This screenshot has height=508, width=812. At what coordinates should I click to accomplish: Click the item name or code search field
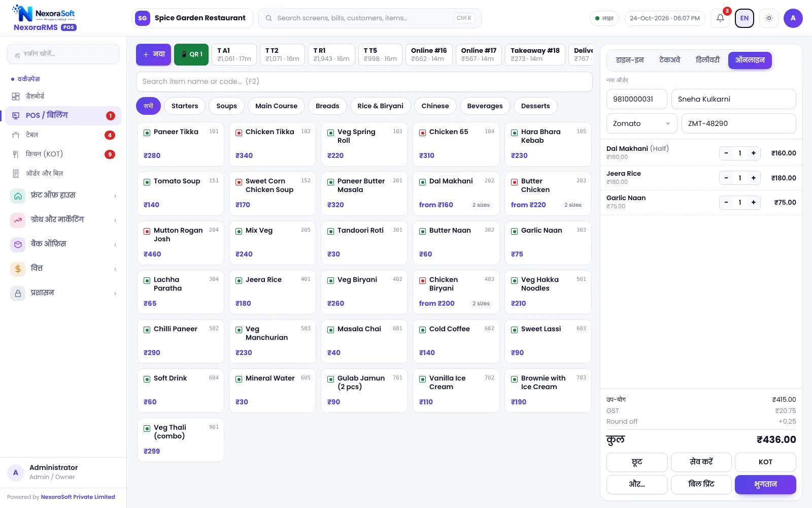(x=364, y=82)
